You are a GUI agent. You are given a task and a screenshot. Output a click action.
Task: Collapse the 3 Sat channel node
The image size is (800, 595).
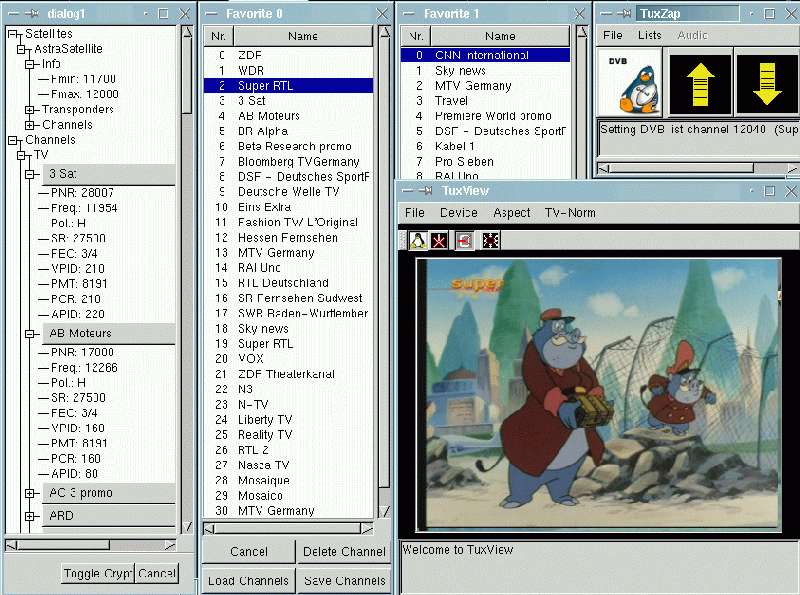pos(31,174)
